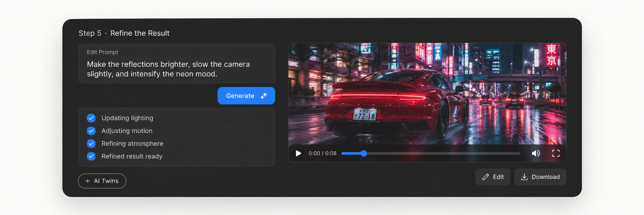Screen dimensions: 644x215
Task: Click the Adjusting motion checkmark
Action: [x=91, y=131]
